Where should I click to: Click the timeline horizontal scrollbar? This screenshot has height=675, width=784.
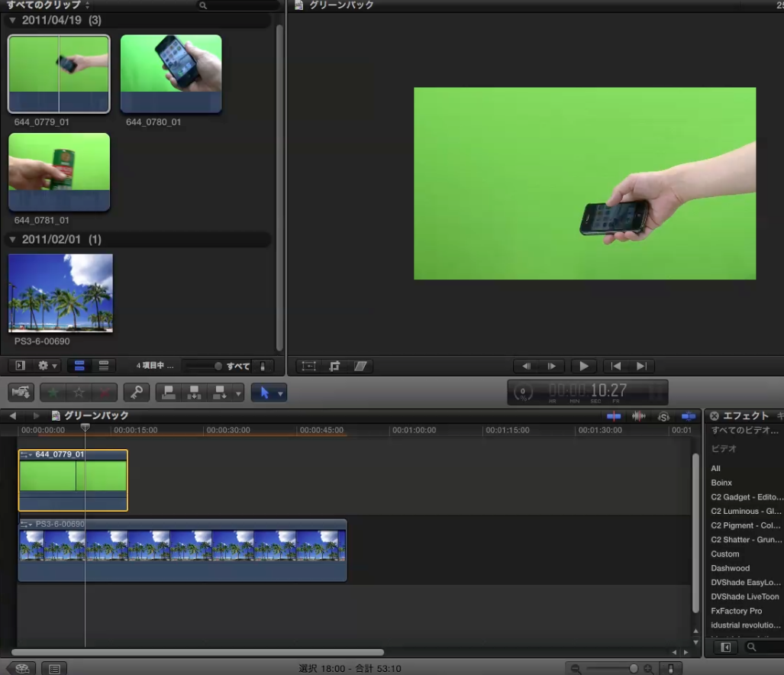(x=198, y=652)
